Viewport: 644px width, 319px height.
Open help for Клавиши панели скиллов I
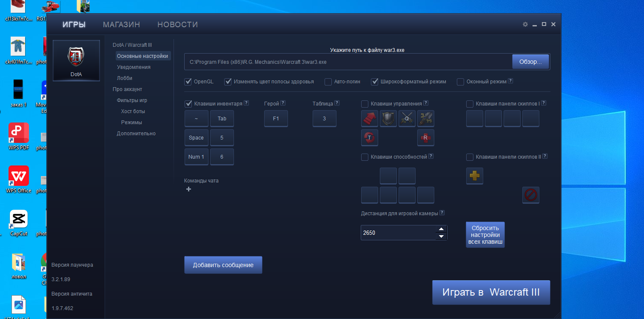[544, 103]
